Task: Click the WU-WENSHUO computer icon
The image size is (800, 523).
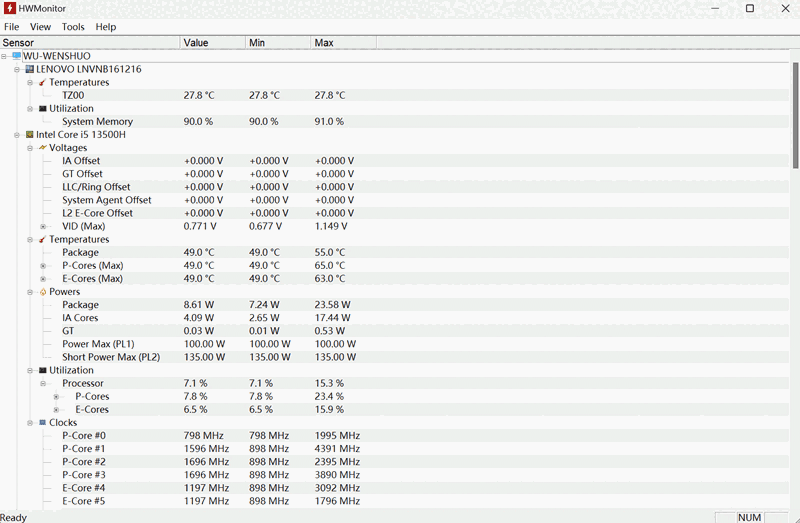Action: [x=16, y=56]
